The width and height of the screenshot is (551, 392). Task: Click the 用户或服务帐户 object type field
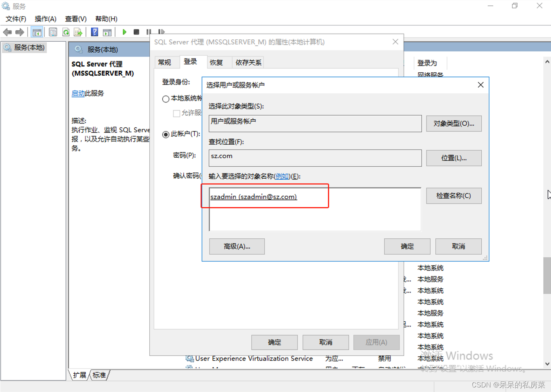coord(315,124)
